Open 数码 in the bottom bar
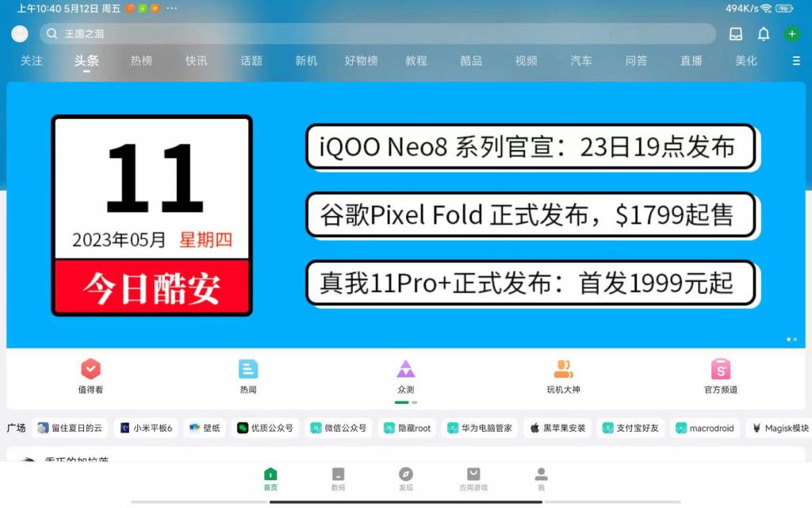The width and height of the screenshot is (812, 508). pyautogui.click(x=338, y=479)
